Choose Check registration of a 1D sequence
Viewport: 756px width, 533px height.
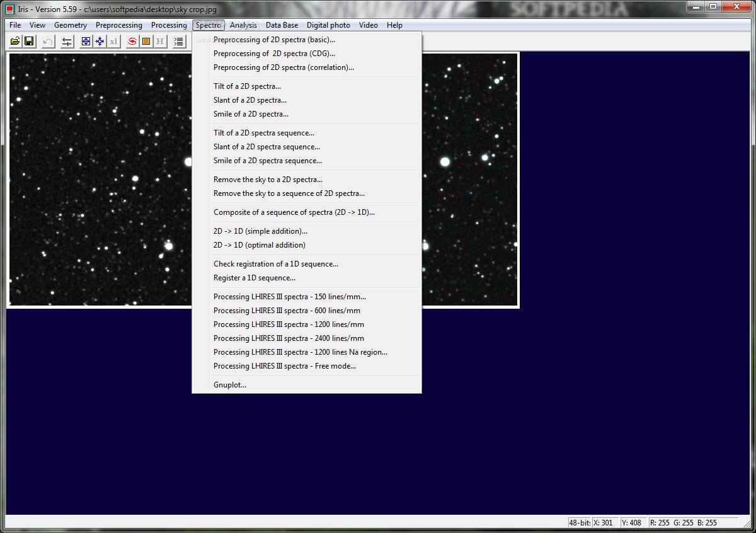(x=307, y=264)
